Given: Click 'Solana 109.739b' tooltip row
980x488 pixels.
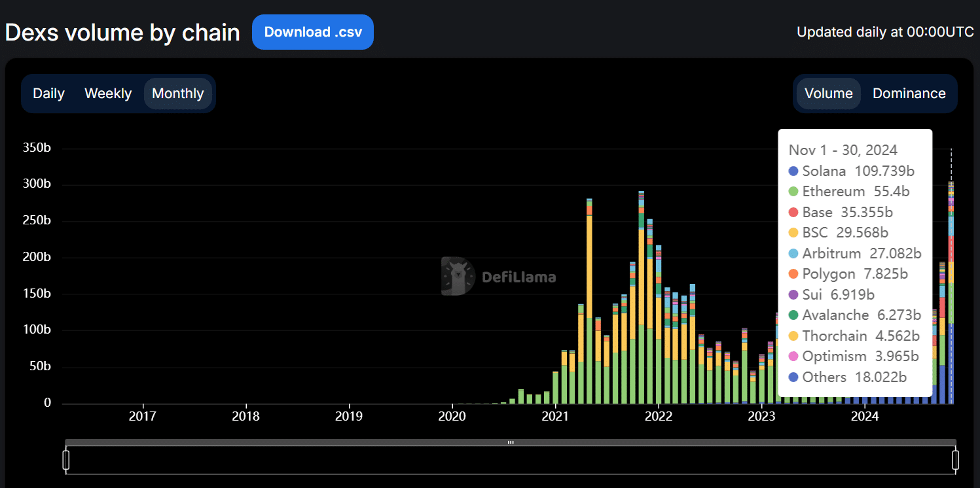Looking at the screenshot, I should [x=852, y=171].
